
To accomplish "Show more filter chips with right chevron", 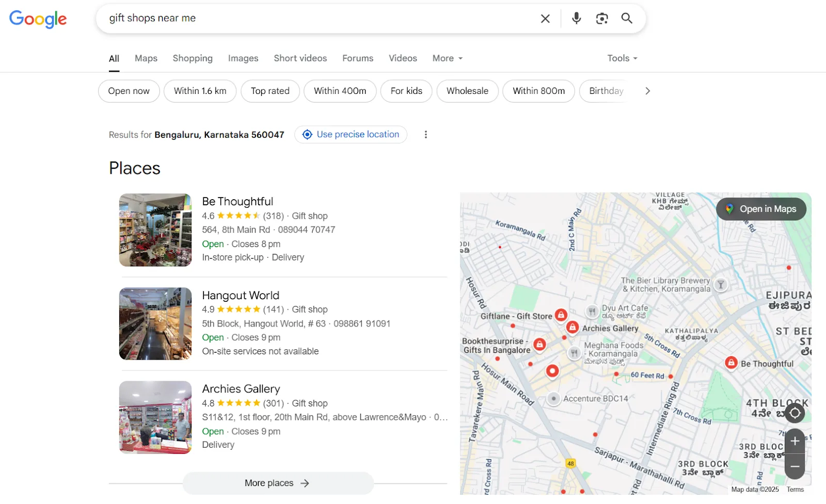I will click(x=647, y=91).
